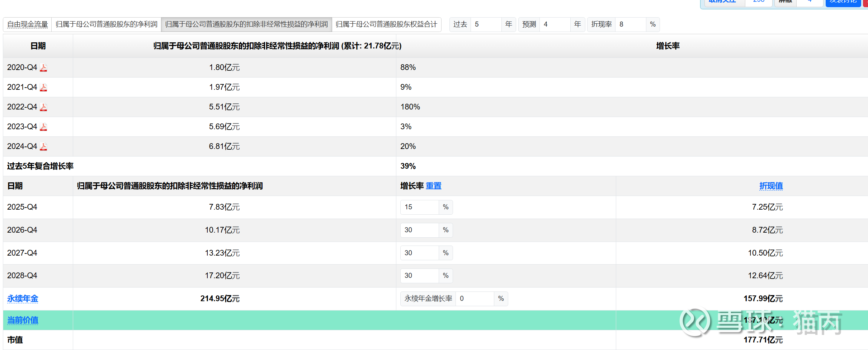The width and height of the screenshot is (868, 350).
Task: Switch to the 自由现金流量 tab
Action: click(28, 24)
